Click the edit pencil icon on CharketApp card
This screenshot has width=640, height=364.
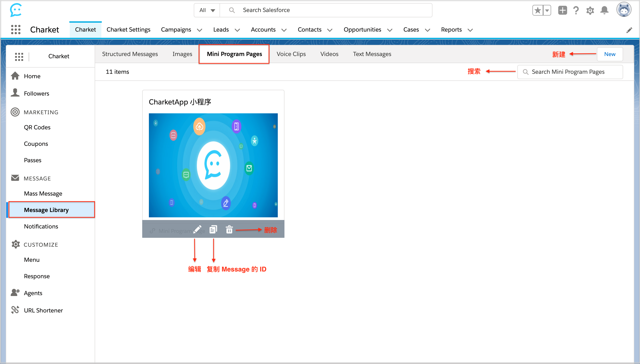pyautogui.click(x=197, y=230)
